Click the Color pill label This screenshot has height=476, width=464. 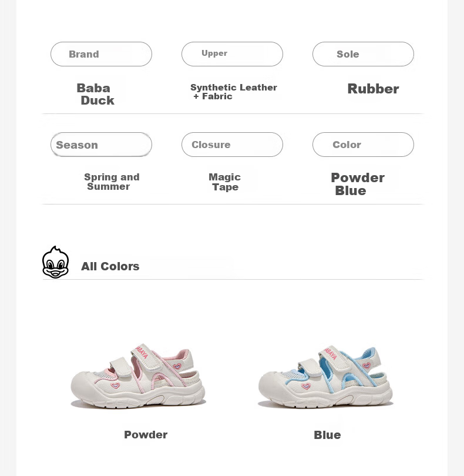pos(363,145)
